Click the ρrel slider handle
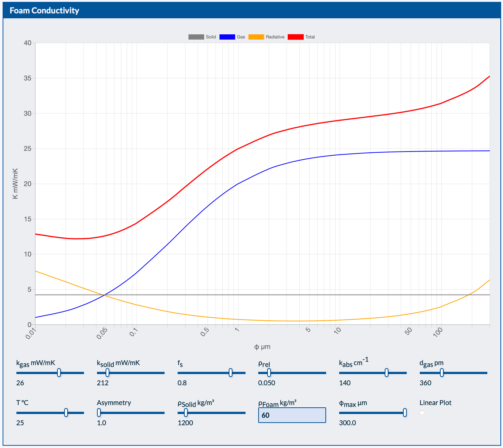Viewport: 503px width, 448px height. pyautogui.click(x=269, y=373)
